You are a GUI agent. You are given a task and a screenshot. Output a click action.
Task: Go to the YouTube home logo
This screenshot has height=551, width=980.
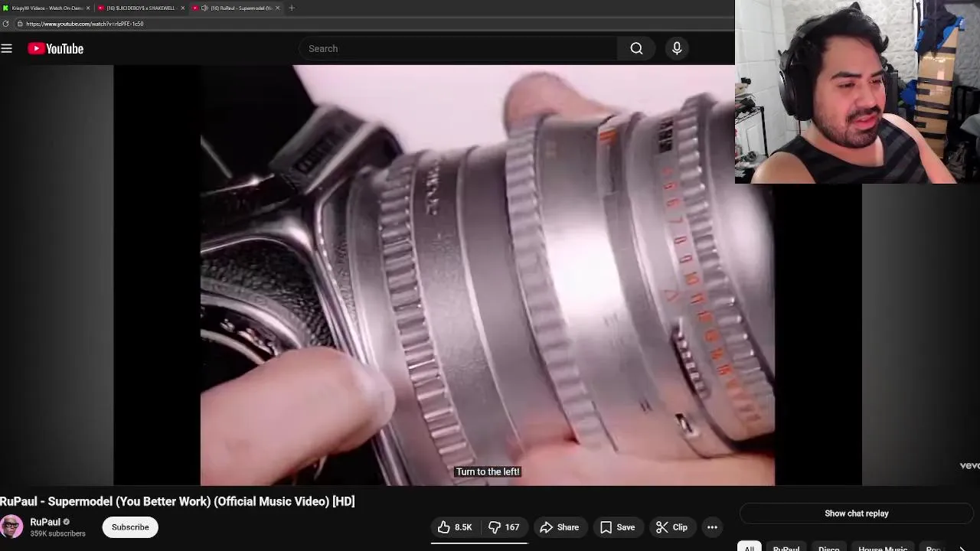(56, 49)
